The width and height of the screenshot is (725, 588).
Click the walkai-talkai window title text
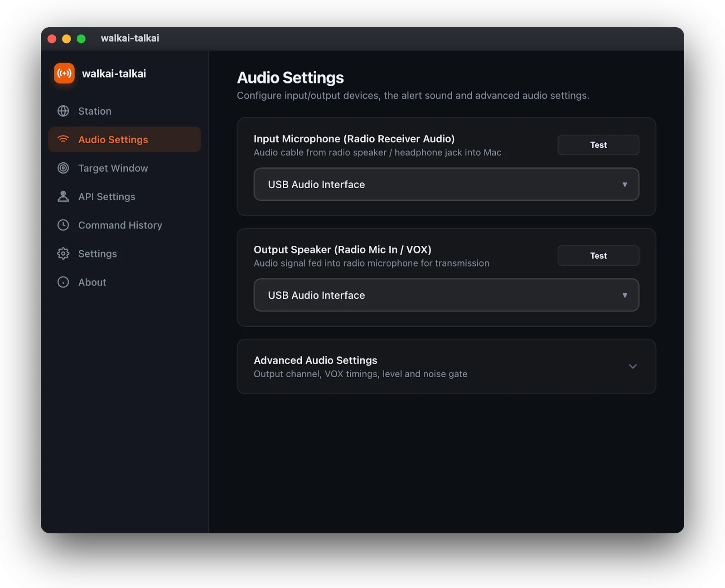pos(130,38)
